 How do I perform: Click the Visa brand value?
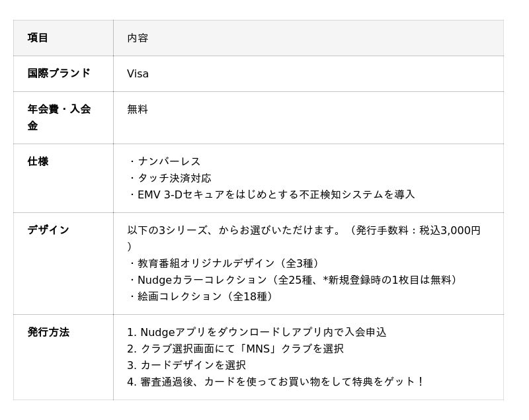coord(138,73)
